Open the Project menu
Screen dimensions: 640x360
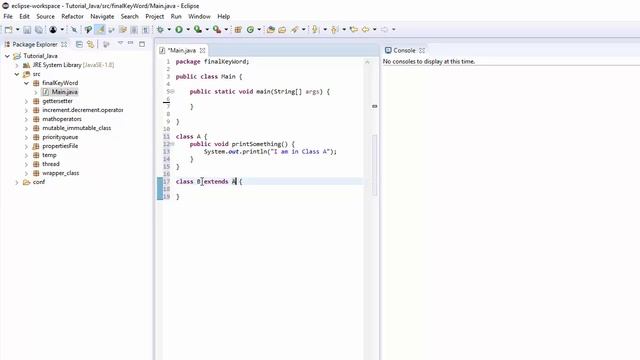click(155, 16)
